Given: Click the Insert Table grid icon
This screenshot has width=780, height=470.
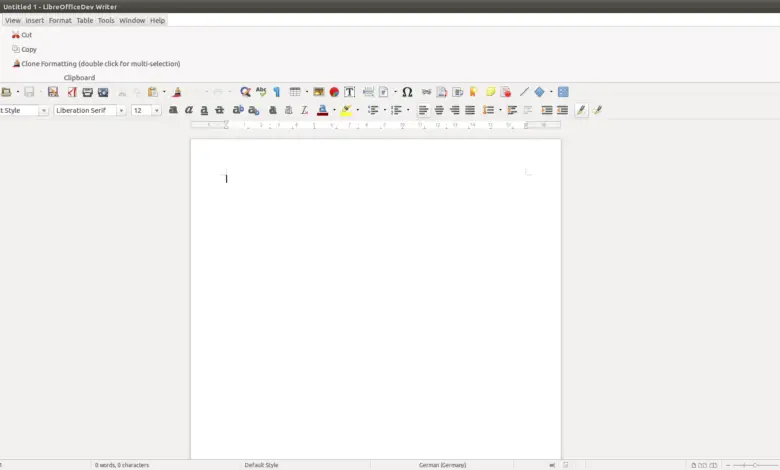Looking at the screenshot, I should coord(295,92).
